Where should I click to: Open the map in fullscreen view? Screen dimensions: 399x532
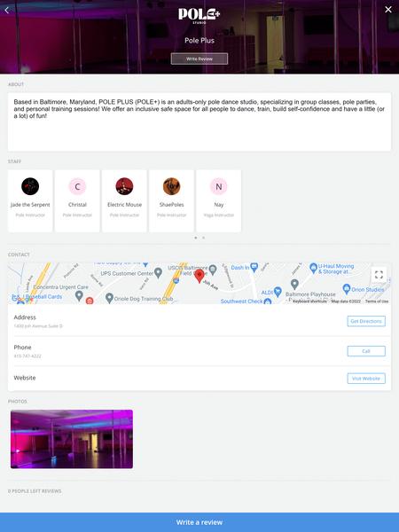(379, 275)
